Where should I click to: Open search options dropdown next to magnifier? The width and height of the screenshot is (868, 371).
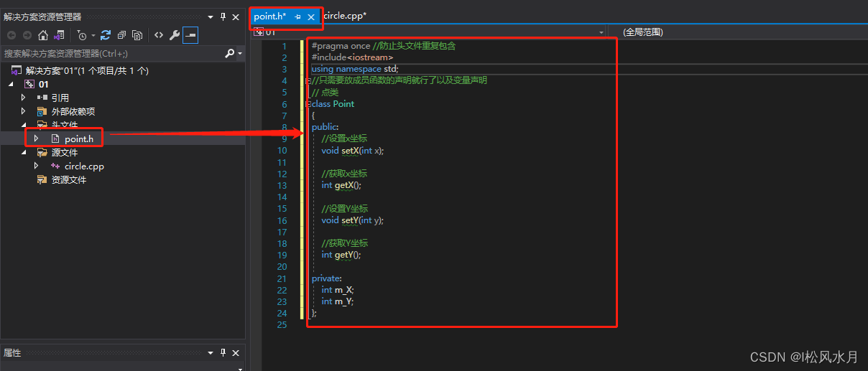[x=240, y=54]
